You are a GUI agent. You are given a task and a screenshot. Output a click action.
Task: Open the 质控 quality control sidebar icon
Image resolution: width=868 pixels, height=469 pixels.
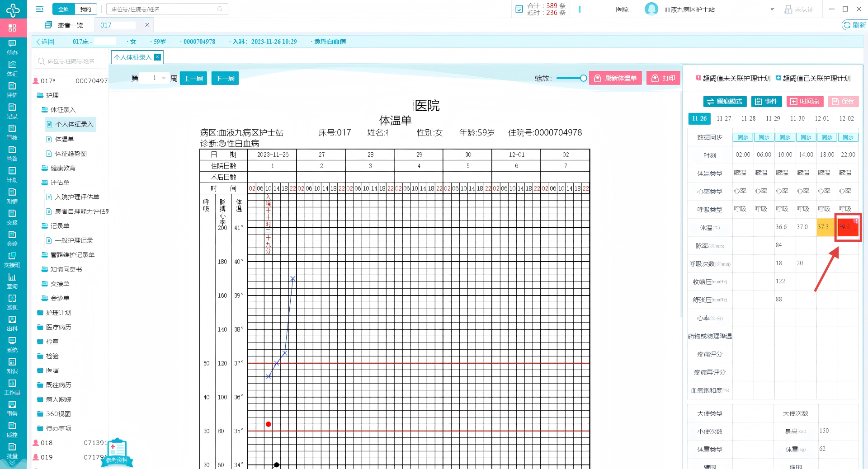point(12,429)
